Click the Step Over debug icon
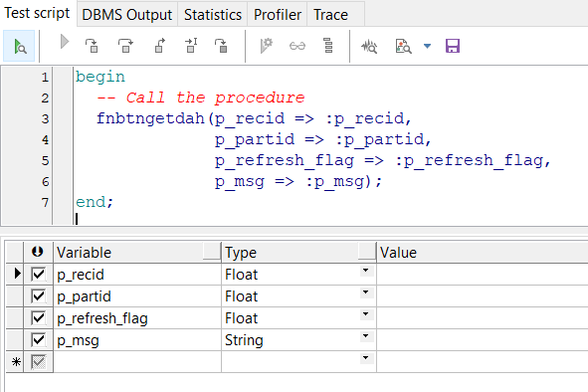The image size is (588, 392). coord(125,46)
